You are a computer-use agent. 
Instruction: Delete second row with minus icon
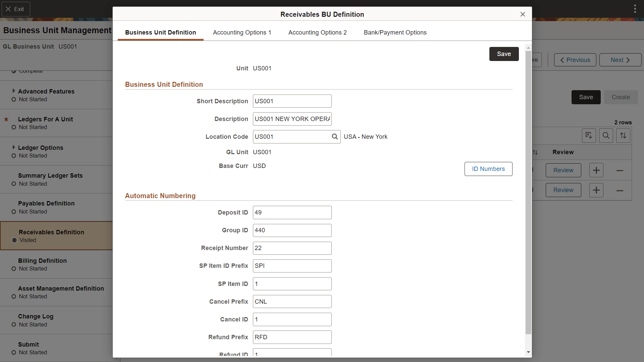click(x=620, y=190)
